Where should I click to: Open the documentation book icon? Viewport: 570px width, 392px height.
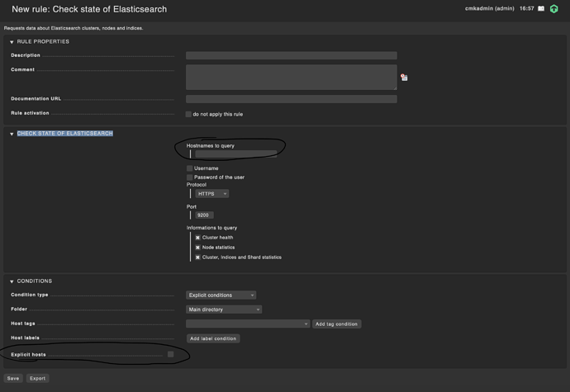click(541, 8)
